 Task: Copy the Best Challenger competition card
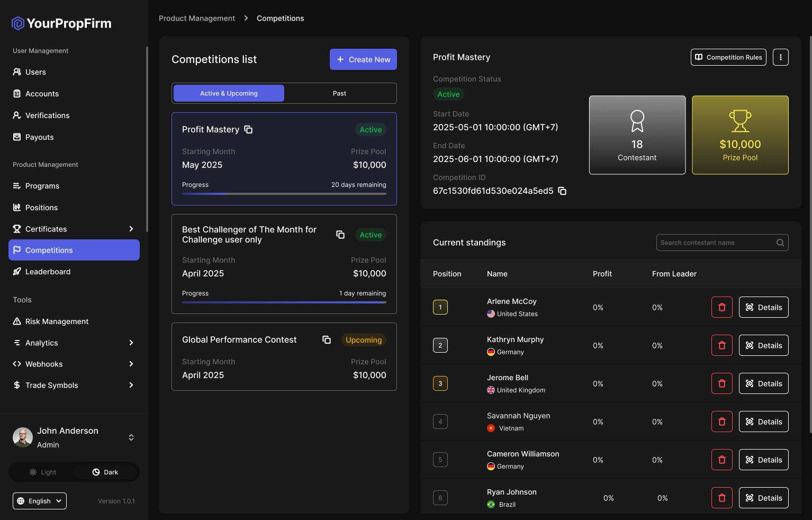[340, 235]
